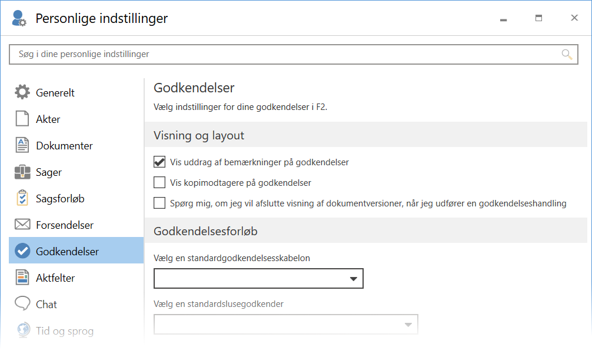This screenshot has width=592, height=364.
Task: Open Dokumenter via its document icon
Action: 22,145
